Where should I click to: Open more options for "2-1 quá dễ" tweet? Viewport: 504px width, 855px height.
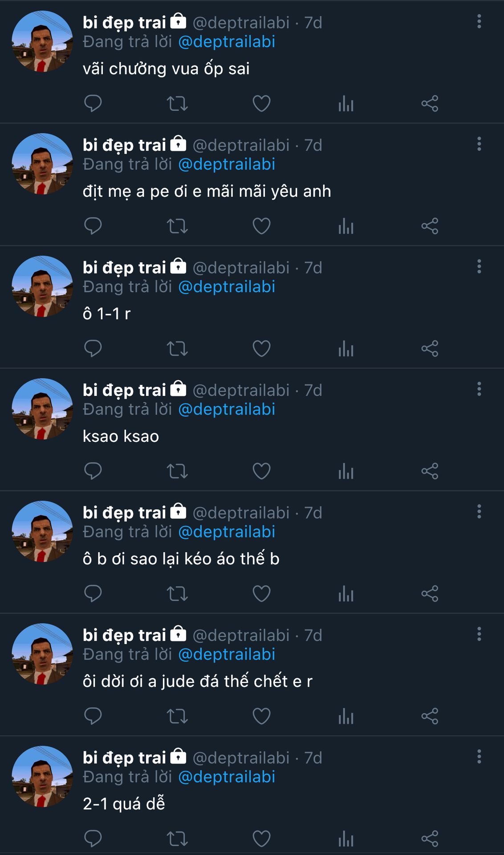coord(479,757)
